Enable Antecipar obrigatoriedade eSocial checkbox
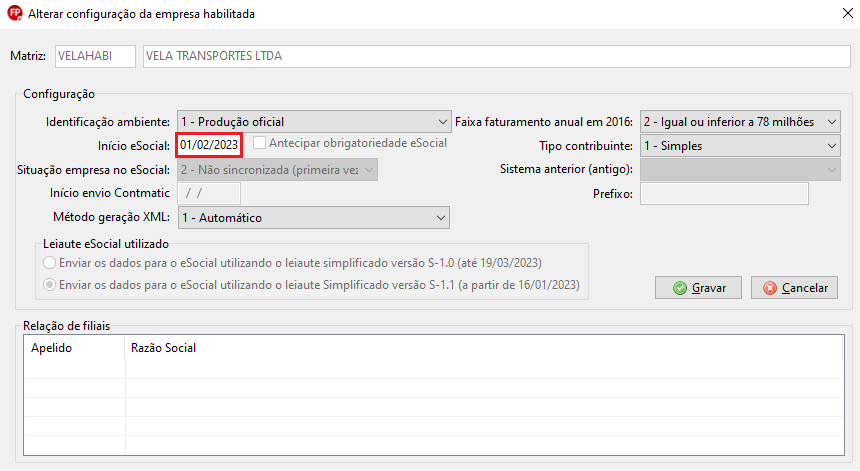860x471 pixels. (x=260, y=144)
